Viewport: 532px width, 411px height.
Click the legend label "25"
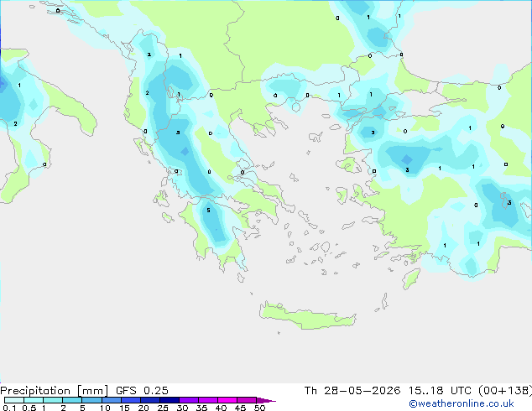163,408
